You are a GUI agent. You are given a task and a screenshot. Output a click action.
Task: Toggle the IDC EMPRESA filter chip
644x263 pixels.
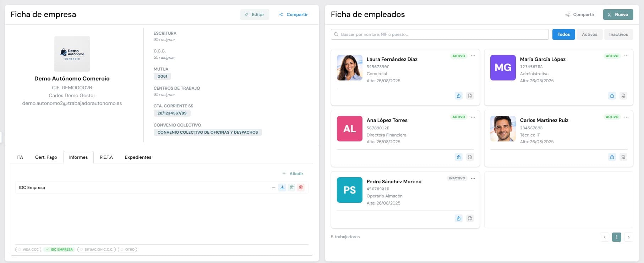click(x=59, y=250)
